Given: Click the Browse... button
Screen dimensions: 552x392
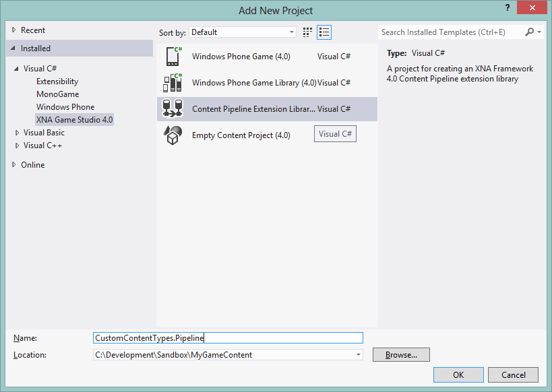Looking at the screenshot, I should [x=401, y=355].
